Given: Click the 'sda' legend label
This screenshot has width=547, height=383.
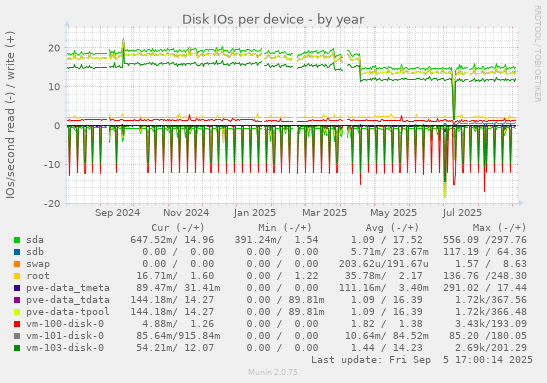Looking at the screenshot, I should 35,240.
